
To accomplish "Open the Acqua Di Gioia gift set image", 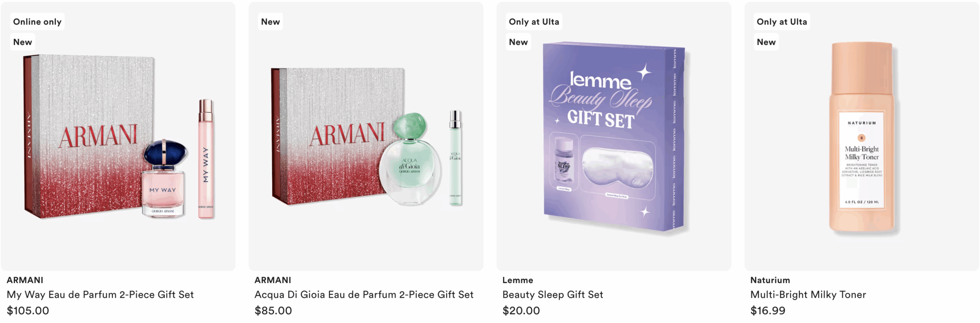I will pos(366,137).
